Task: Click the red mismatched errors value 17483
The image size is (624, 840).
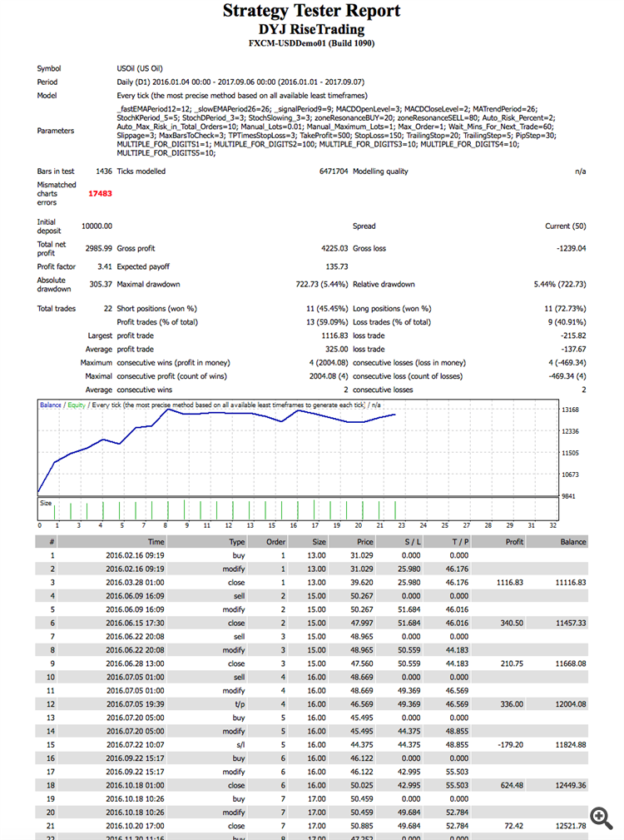Action: 100,193
